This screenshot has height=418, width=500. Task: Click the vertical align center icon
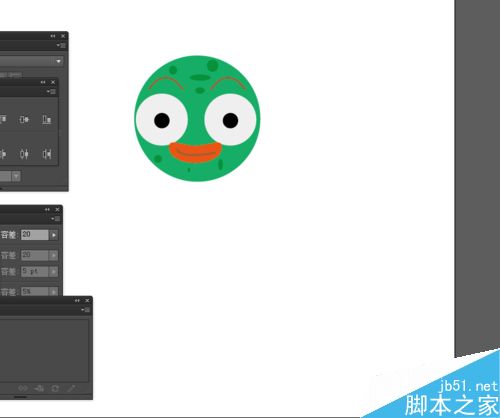(x=24, y=119)
